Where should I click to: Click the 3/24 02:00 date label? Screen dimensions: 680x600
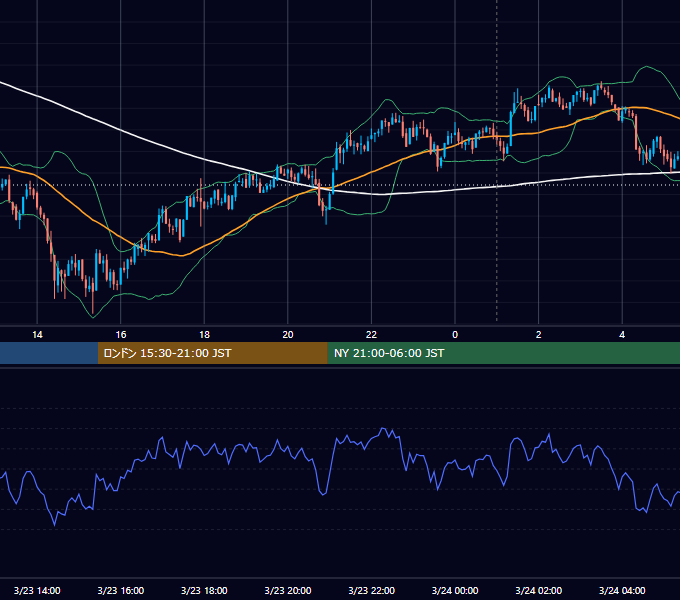click(539, 590)
